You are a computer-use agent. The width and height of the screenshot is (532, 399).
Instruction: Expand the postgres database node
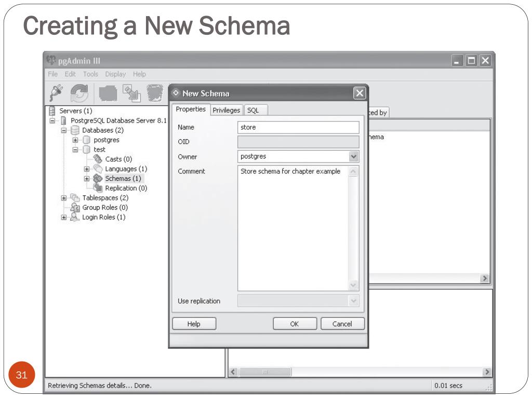[x=75, y=140]
